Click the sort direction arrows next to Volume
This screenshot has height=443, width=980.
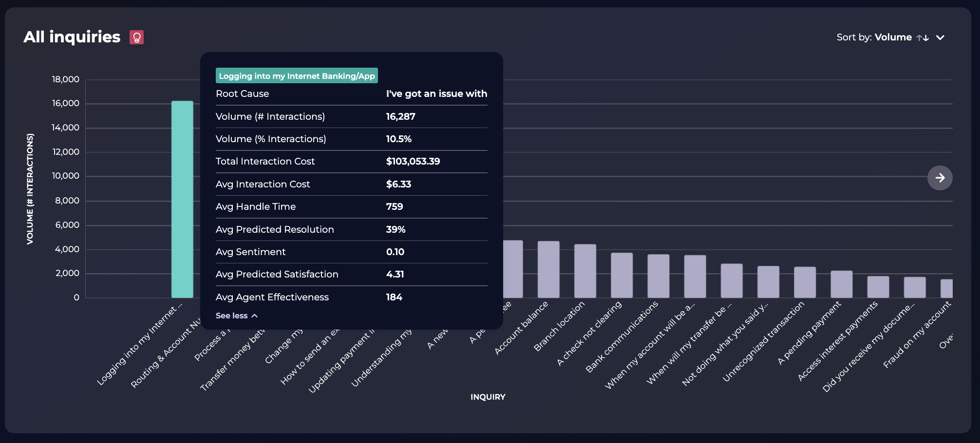point(922,37)
